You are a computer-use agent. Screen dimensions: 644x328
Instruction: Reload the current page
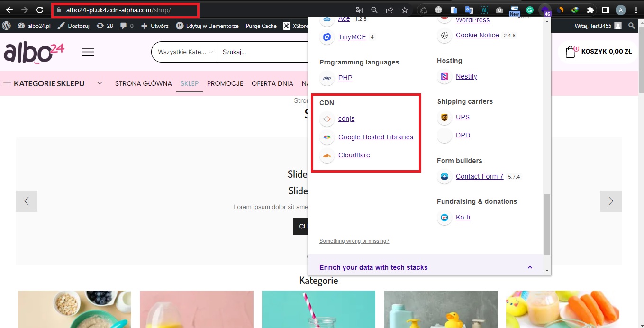pyautogui.click(x=40, y=10)
